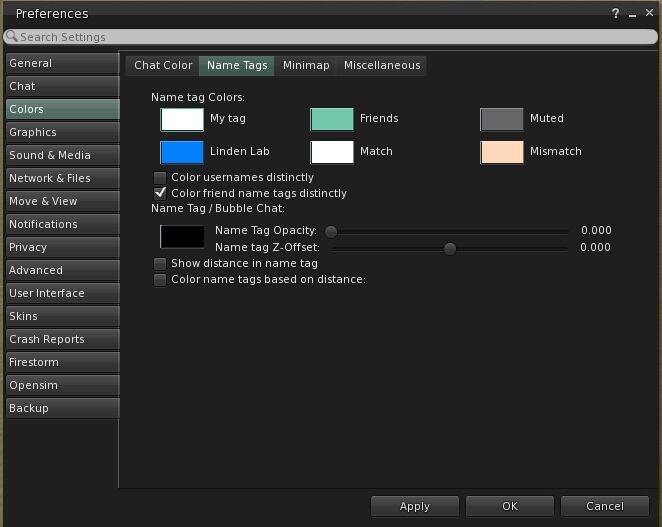Open the Muted color swatch
Screen dimensions: 662x527
coord(502,120)
